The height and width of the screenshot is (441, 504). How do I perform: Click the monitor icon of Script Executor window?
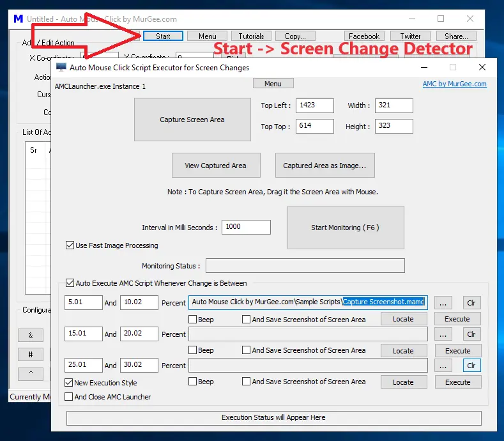coord(61,67)
